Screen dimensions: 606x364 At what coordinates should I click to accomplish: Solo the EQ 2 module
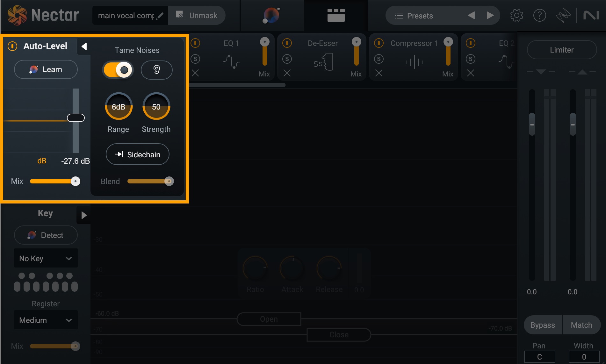click(x=470, y=59)
